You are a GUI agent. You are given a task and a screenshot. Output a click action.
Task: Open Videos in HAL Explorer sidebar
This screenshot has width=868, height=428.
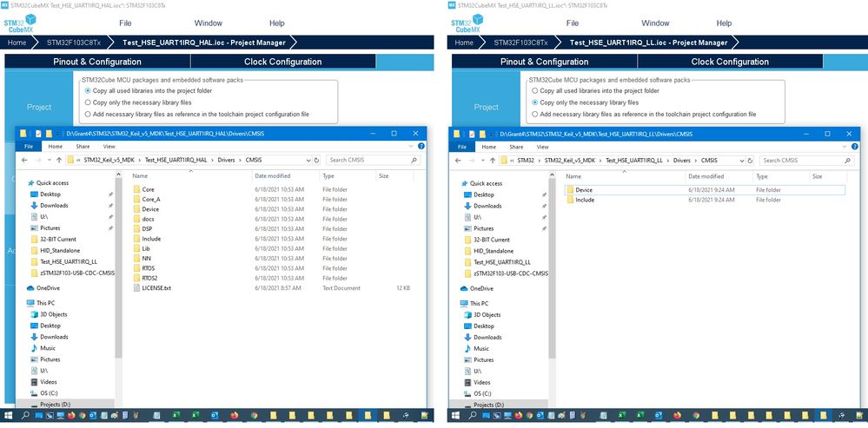43,381
